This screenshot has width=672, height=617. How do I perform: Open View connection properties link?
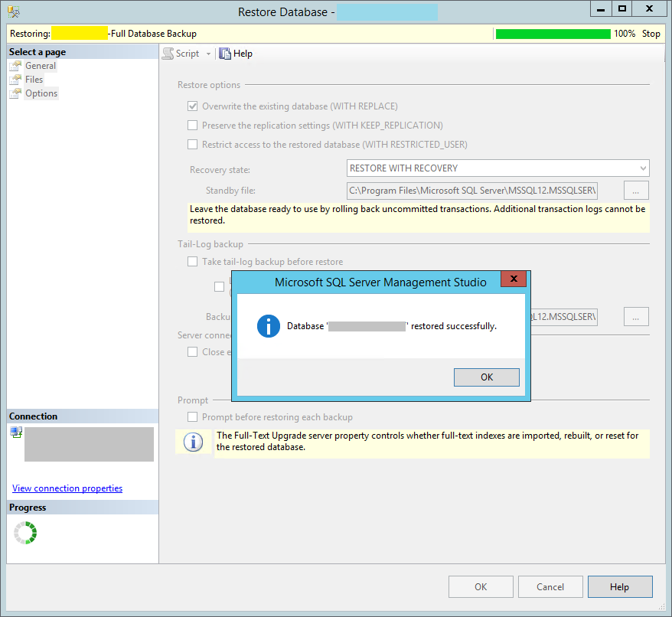click(67, 488)
